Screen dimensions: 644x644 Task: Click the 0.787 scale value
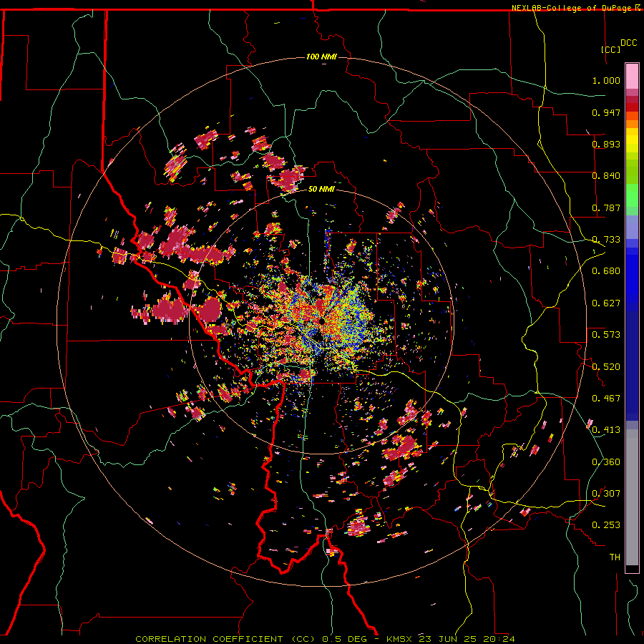click(606, 208)
